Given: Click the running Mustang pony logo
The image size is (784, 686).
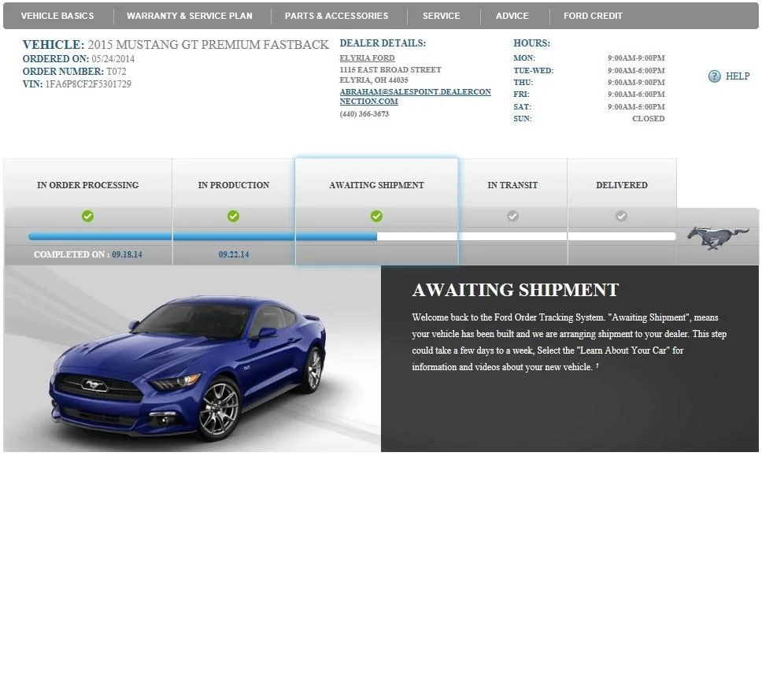Looking at the screenshot, I should pos(718,238).
